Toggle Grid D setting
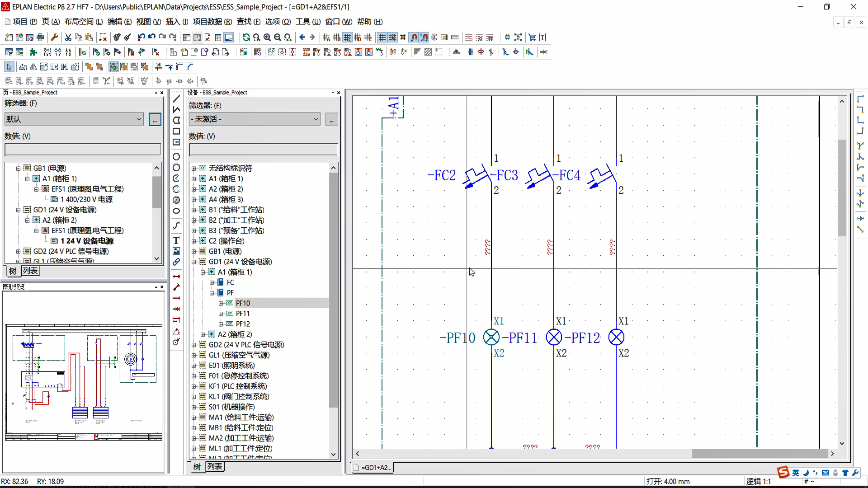The width and height of the screenshot is (868, 488). point(358,38)
